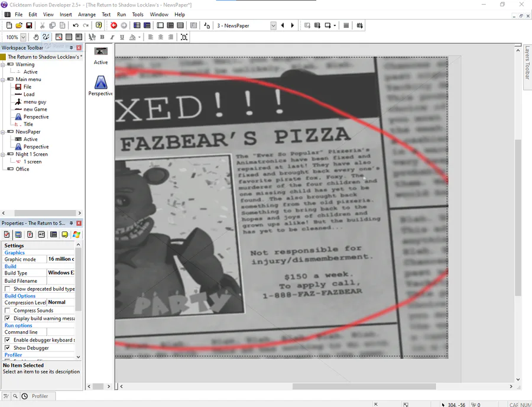Click the Command line input field
532x407 pixels.
coord(61,332)
